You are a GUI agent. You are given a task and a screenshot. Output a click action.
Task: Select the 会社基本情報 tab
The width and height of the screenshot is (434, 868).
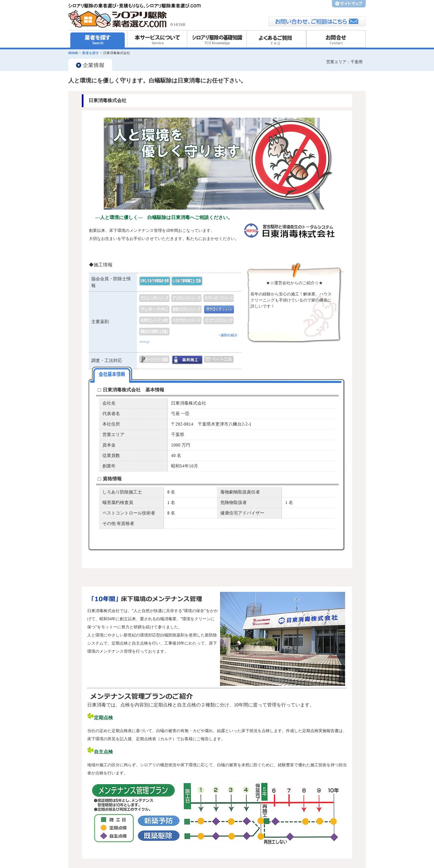pos(112,375)
